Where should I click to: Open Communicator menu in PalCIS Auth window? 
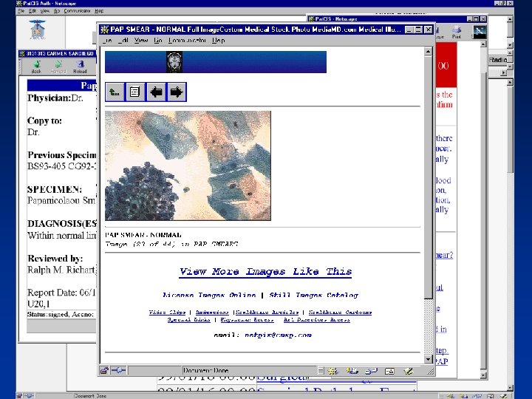(x=77, y=11)
